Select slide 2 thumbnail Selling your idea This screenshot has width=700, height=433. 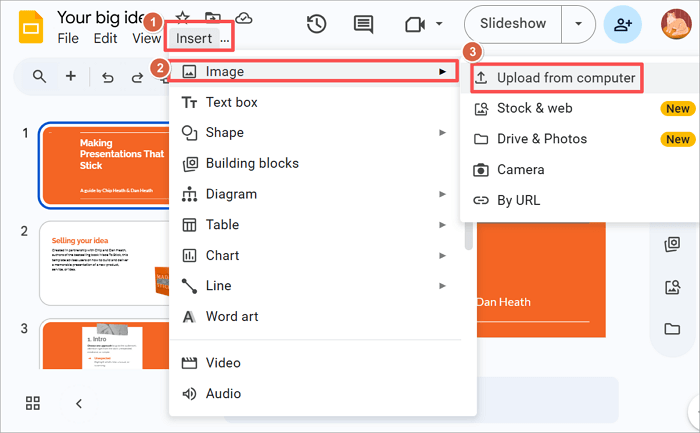(x=104, y=263)
